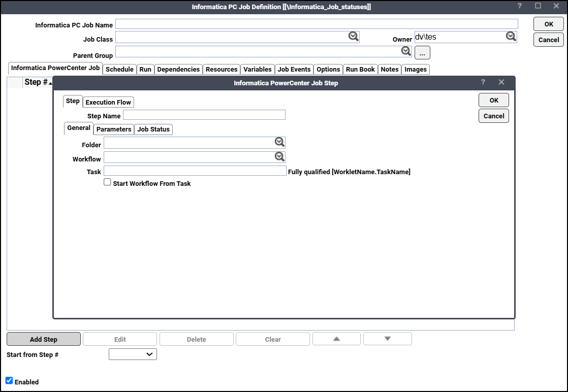Image resolution: width=568 pixels, height=392 pixels.
Task: Go to the Options tab
Action: click(328, 69)
